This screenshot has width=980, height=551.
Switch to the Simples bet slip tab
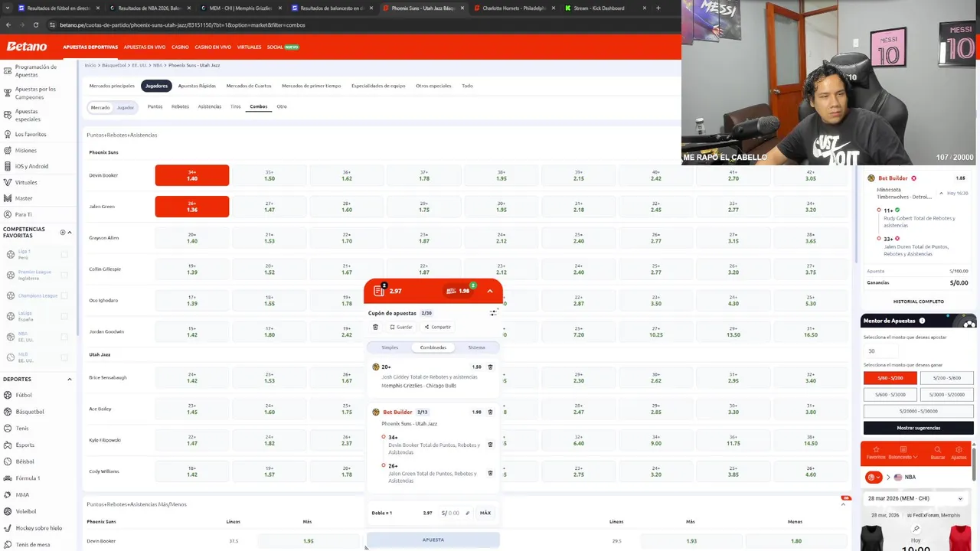click(390, 347)
